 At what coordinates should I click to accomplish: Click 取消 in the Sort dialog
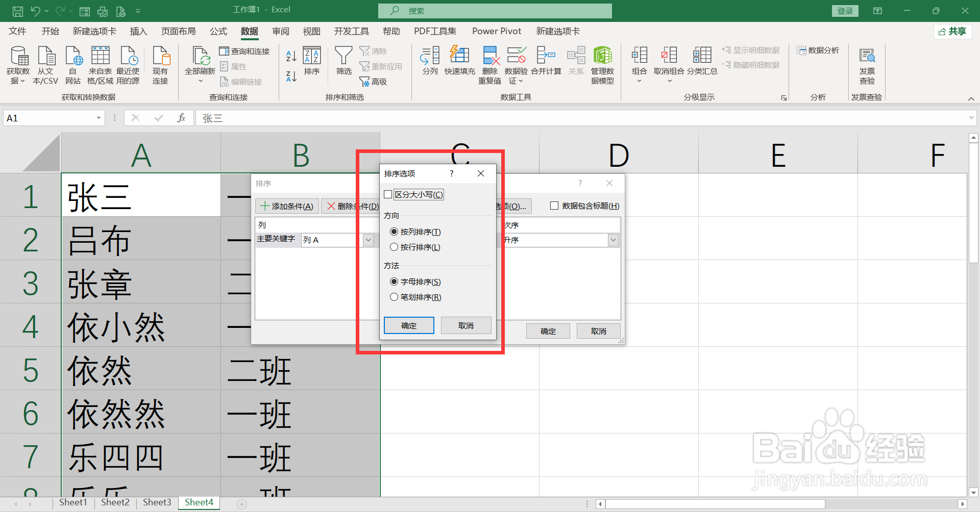point(599,331)
